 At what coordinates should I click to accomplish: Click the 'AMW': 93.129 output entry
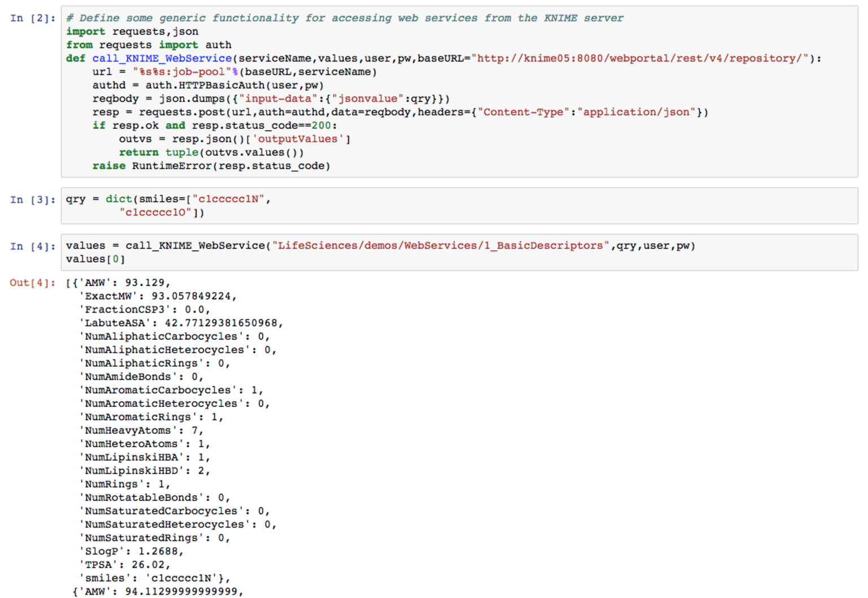124,283
